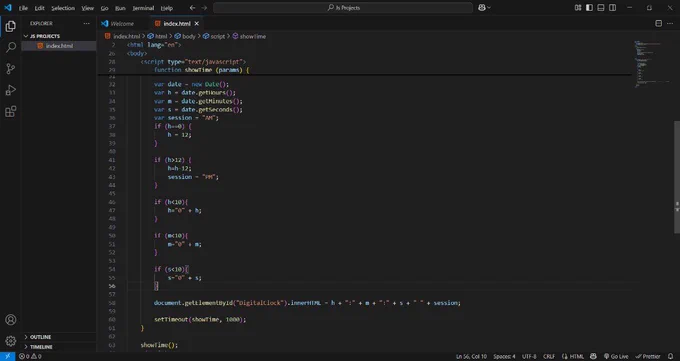This screenshot has width=680, height=361.
Task: Open the Manage gear icon
Action: pyautogui.click(x=10, y=341)
